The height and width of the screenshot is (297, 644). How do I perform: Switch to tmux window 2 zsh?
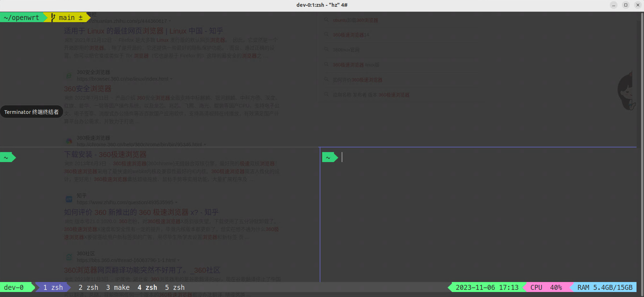88,287
